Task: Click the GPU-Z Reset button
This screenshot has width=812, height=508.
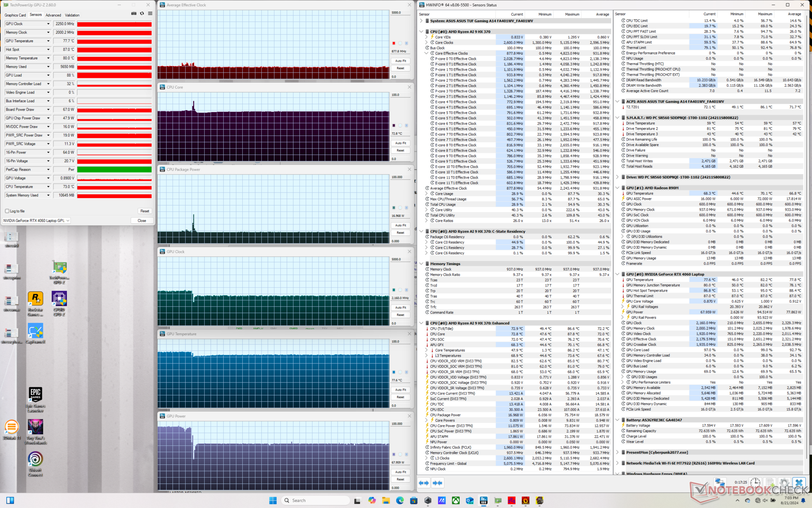Action: (145, 211)
